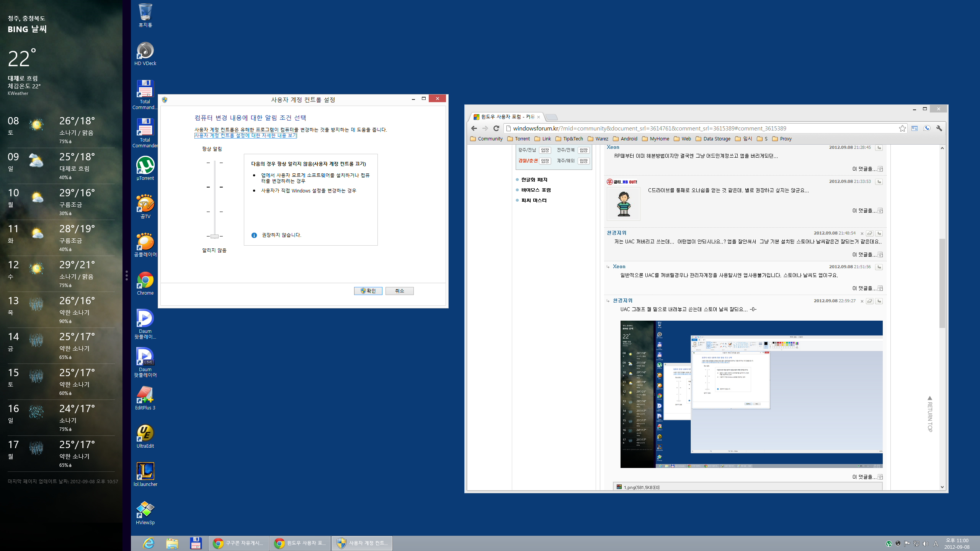Open the Warez bookmarks folder
The width and height of the screenshot is (980, 551).
598,139
